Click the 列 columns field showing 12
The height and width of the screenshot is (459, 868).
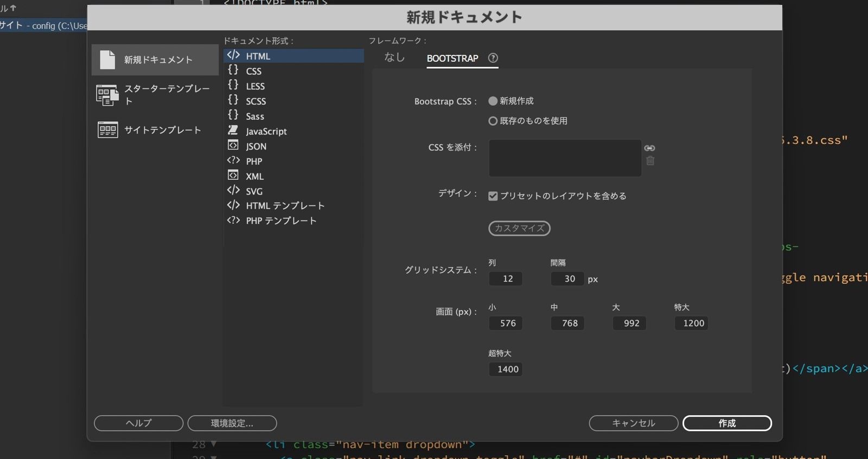point(505,279)
